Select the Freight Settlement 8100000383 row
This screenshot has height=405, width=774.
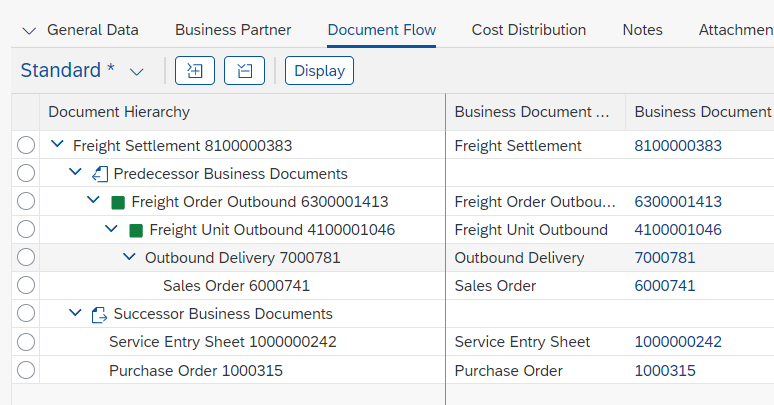tap(25, 146)
